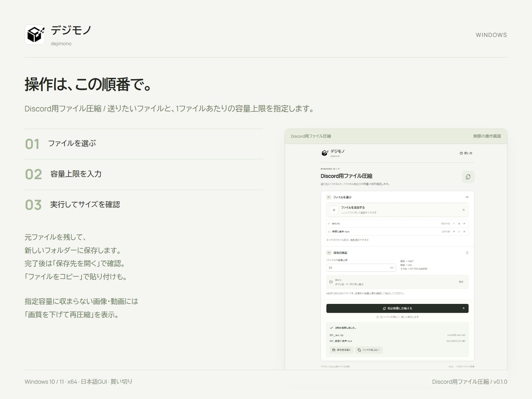This screenshot has width=532, height=399.
Task: Click step 01 ファイルを選ぶ
Action: coord(143,144)
